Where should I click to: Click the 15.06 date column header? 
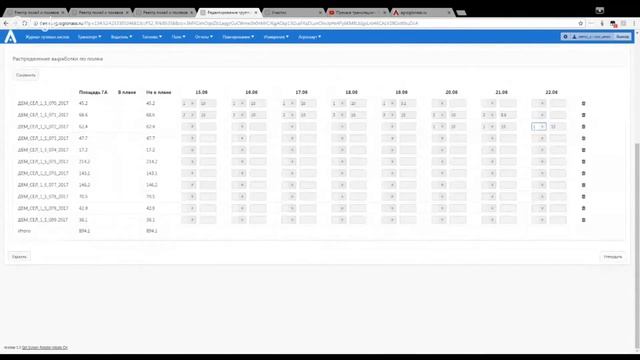(x=201, y=93)
